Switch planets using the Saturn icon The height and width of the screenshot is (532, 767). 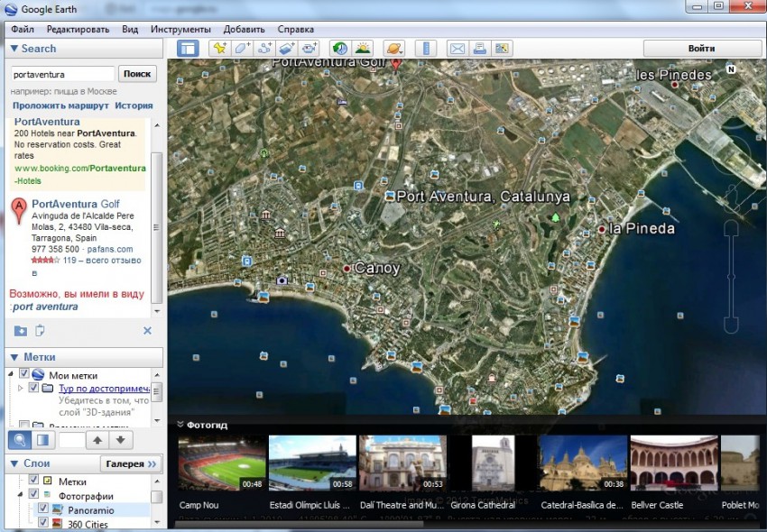[x=394, y=49]
